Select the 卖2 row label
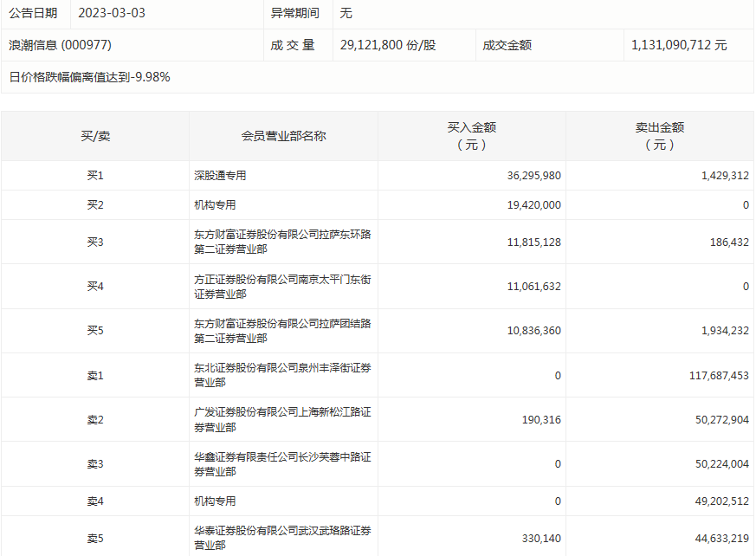756x556 pixels. [x=95, y=420]
